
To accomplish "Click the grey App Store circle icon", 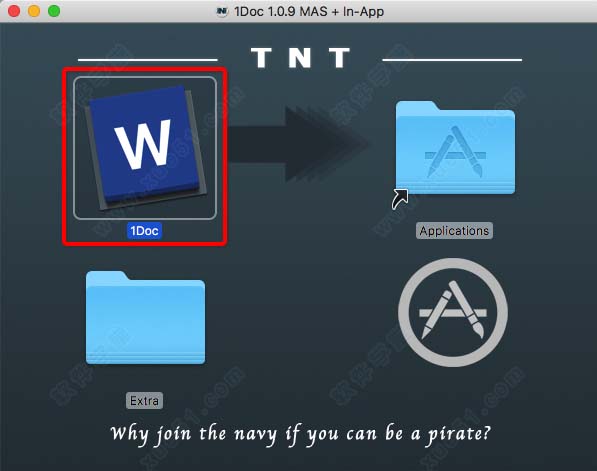I will (x=453, y=313).
